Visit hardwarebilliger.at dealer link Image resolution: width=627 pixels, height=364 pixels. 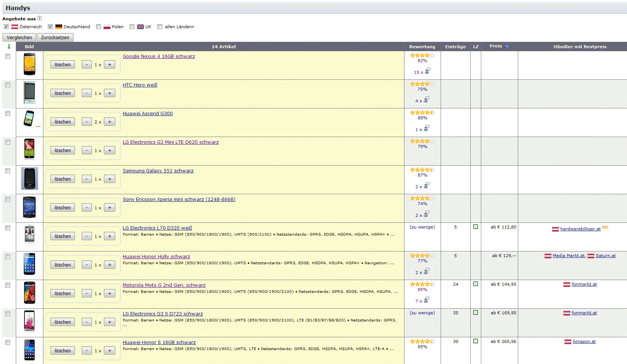580,229
